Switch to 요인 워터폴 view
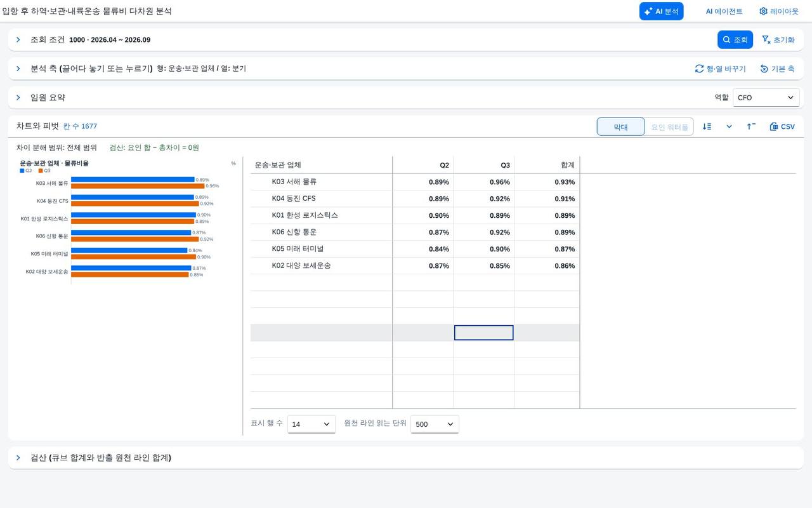The height and width of the screenshot is (508, 812). [669, 127]
